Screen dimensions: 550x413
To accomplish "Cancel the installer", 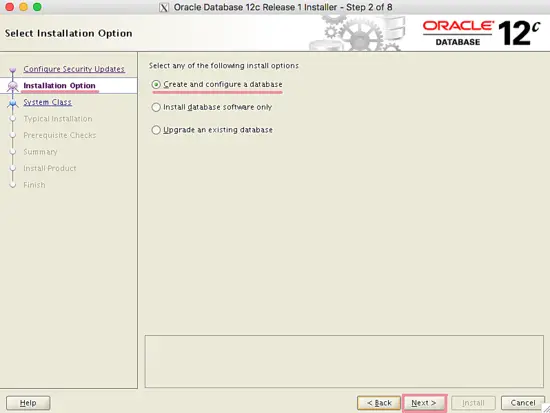I will pyautogui.click(x=523, y=403).
